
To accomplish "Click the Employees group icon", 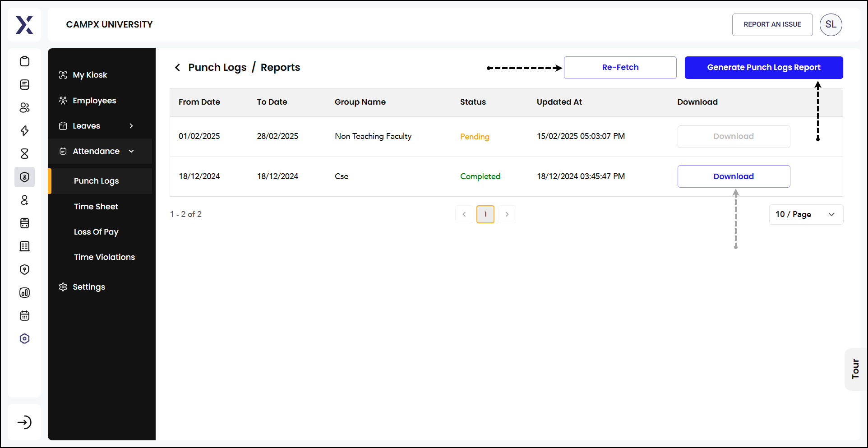I will pos(63,101).
